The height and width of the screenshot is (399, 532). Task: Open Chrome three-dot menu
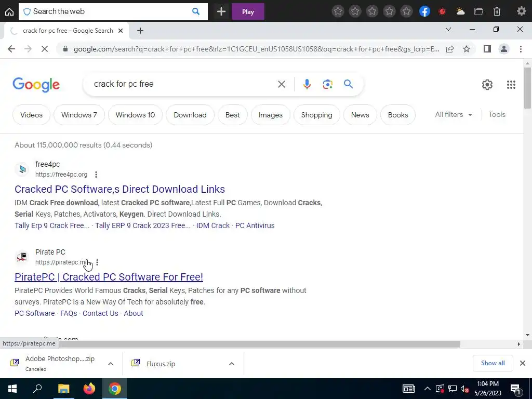click(x=521, y=49)
